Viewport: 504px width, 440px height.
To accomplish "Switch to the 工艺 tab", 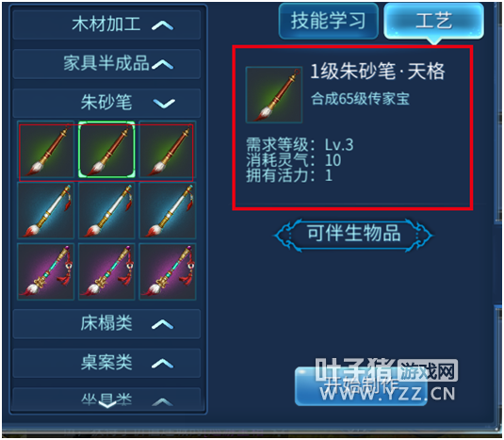I will [x=434, y=22].
